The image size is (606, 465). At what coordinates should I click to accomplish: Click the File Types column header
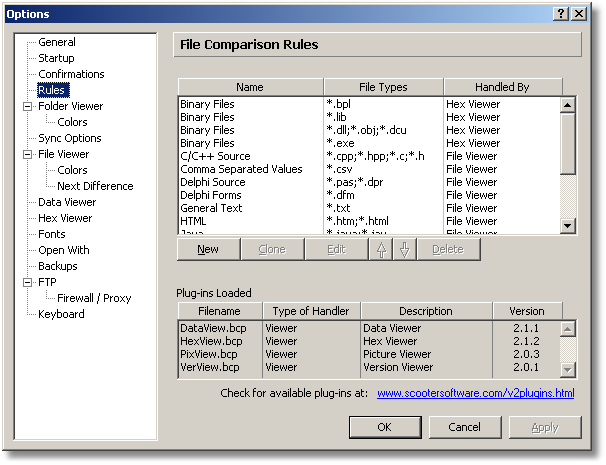(x=383, y=87)
